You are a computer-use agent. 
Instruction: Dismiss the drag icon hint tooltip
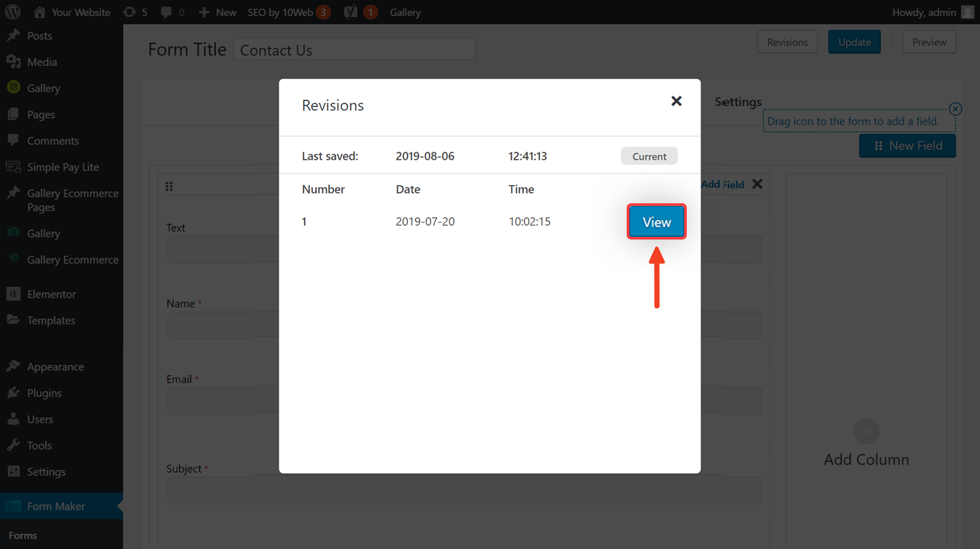click(955, 109)
